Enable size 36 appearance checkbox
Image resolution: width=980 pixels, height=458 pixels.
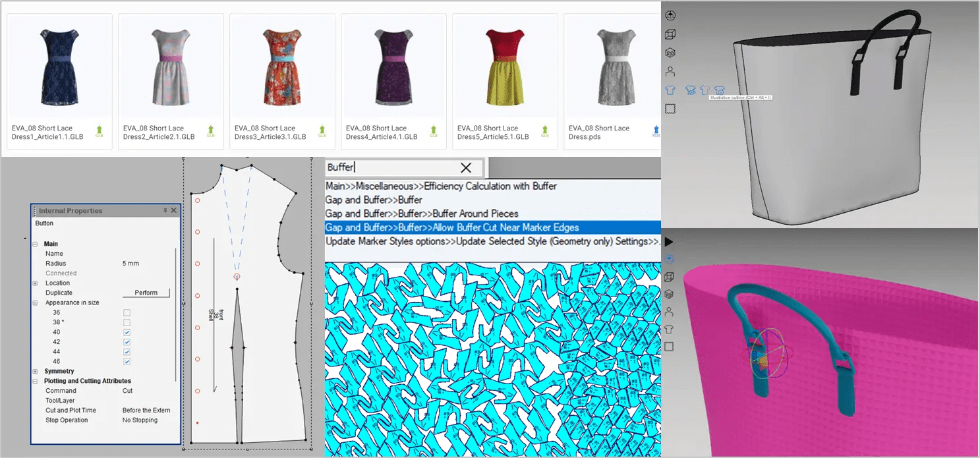[x=127, y=312]
